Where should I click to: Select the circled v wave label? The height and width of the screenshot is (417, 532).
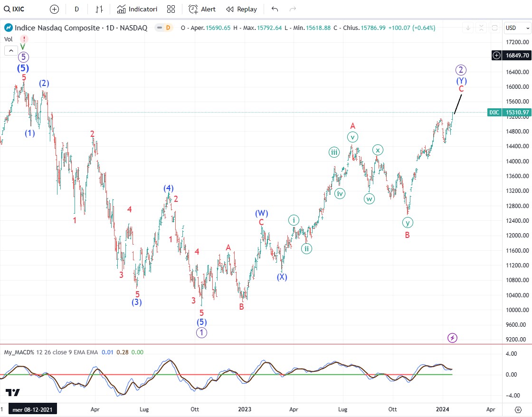point(352,137)
